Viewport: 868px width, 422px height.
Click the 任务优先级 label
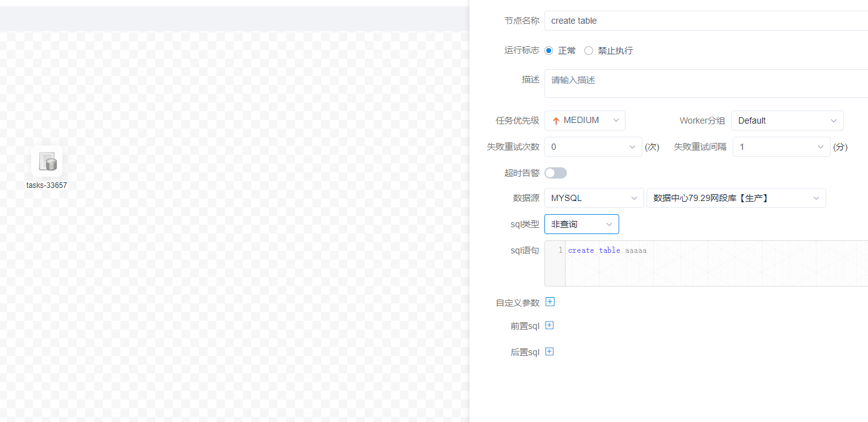(518, 120)
